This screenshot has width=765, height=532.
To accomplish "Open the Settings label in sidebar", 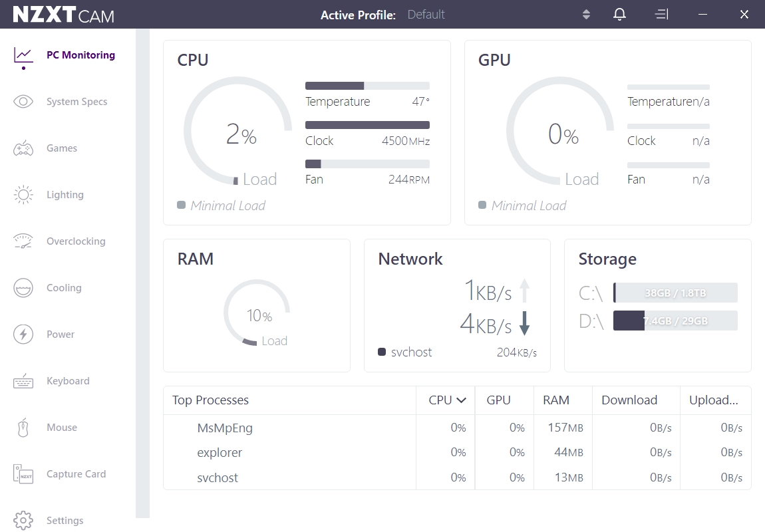I will tap(65, 520).
